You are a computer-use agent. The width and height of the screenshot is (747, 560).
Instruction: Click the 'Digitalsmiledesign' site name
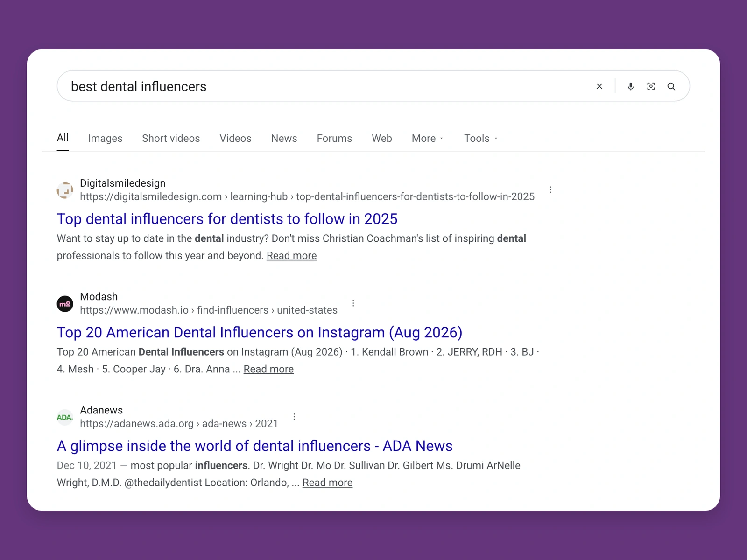123,183
